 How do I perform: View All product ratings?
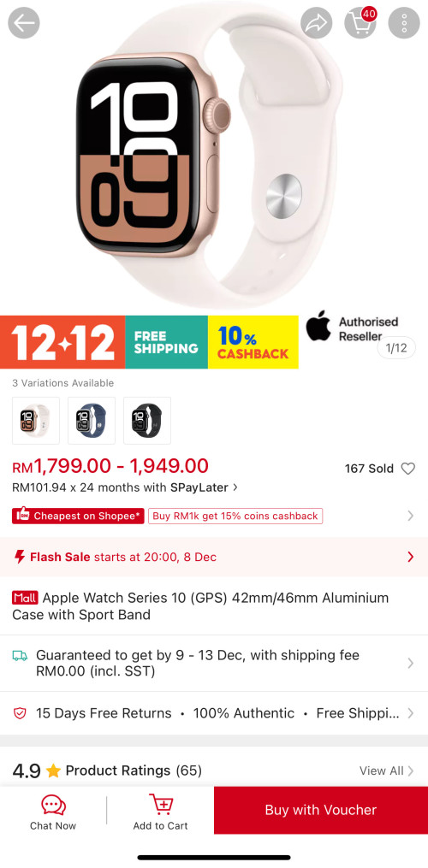click(386, 771)
